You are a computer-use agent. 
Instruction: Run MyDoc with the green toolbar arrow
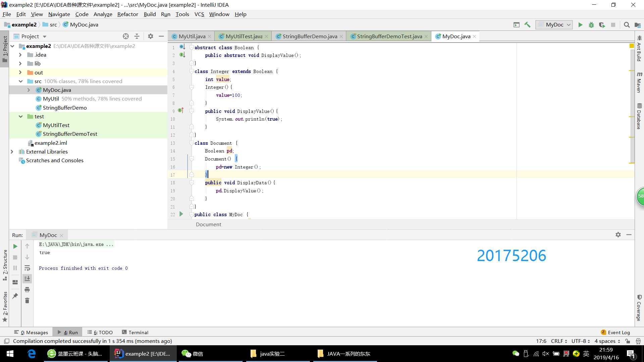580,25
